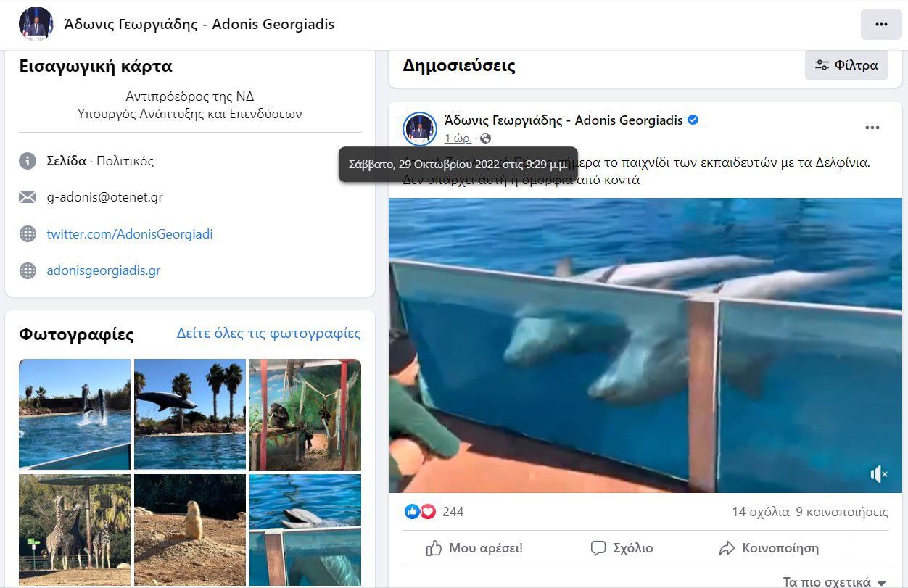
Task: Click the page header profile avatar
Action: [x=36, y=25]
